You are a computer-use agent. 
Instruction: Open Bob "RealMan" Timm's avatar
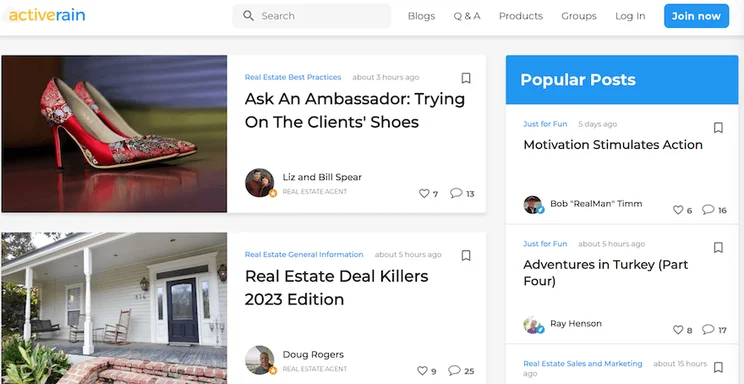click(533, 205)
